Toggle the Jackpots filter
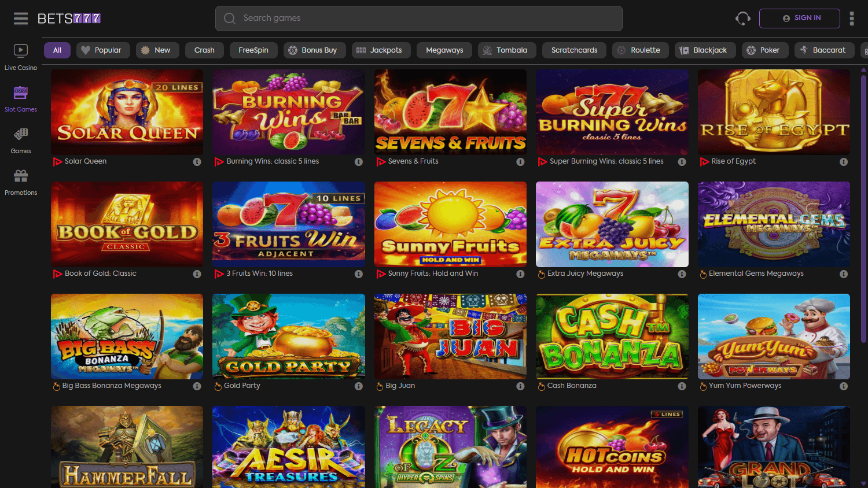Viewport: 868px width, 488px height. point(381,50)
